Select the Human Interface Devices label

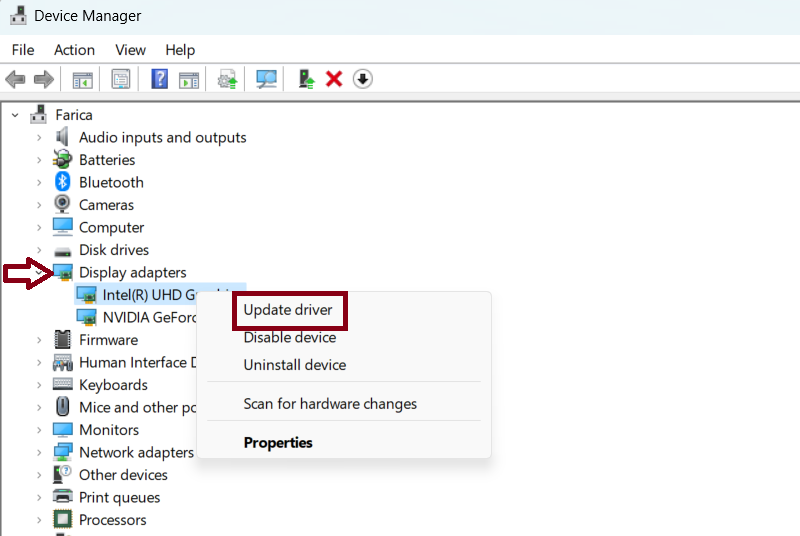[x=138, y=362]
